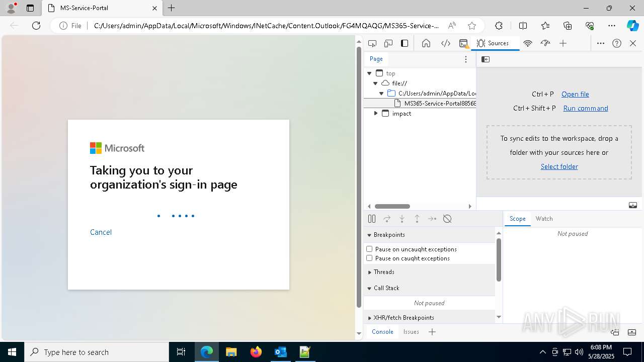Open the Page pane more options menu
This screenshot has width=644, height=362.
[x=466, y=59]
